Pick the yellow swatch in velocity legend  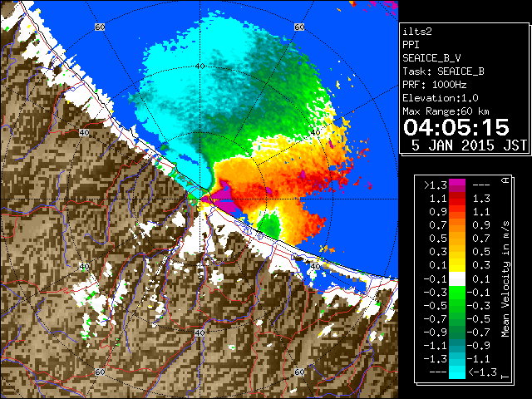[x=457, y=265]
